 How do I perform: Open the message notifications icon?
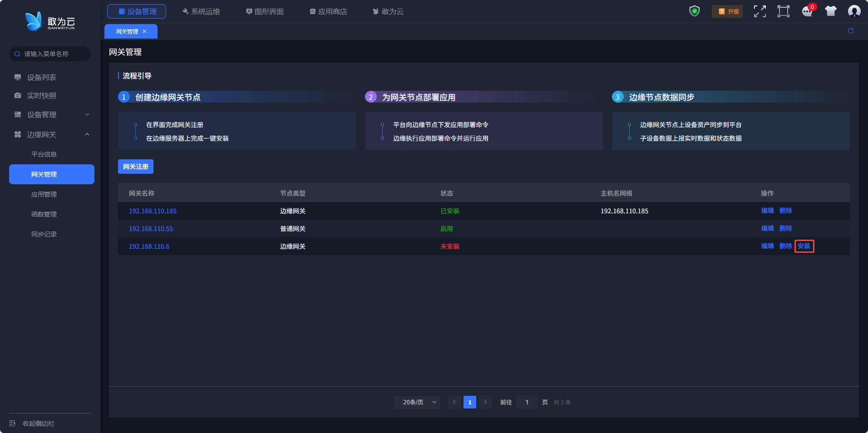(807, 11)
